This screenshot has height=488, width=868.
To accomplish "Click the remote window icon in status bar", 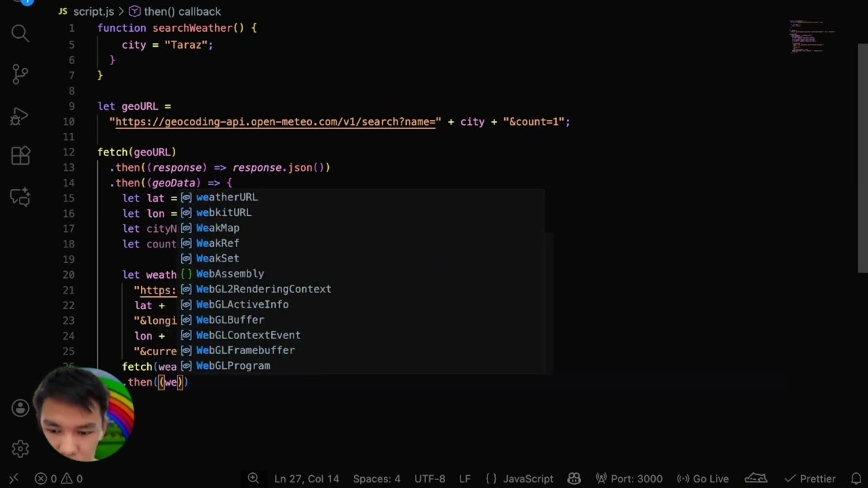I will (x=14, y=479).
